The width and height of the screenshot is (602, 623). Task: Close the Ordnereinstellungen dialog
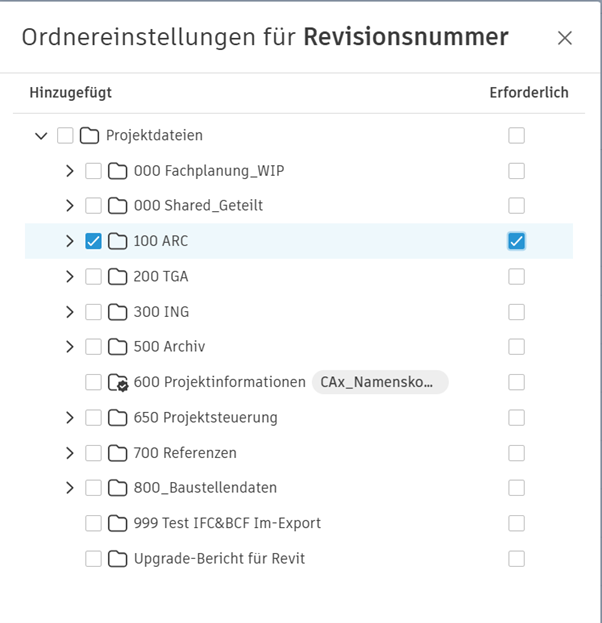pos(565,38)
